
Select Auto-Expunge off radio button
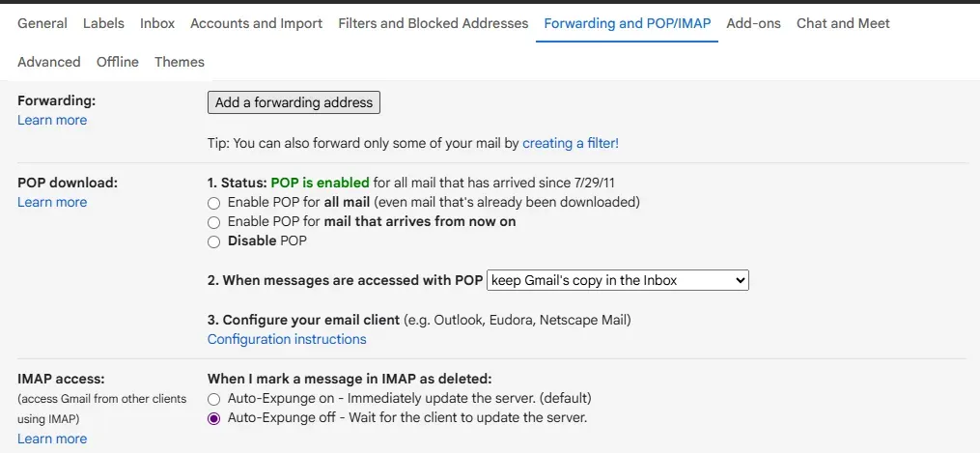(x=214, y=418)
